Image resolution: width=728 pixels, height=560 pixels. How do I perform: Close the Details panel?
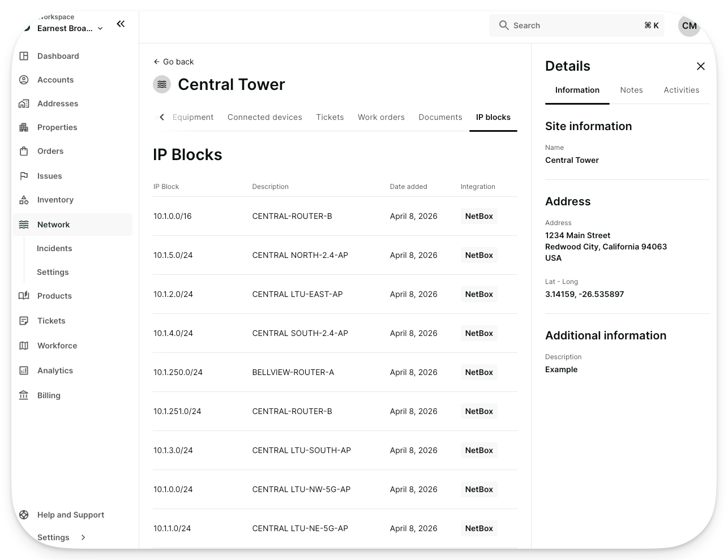coord(701,66)
